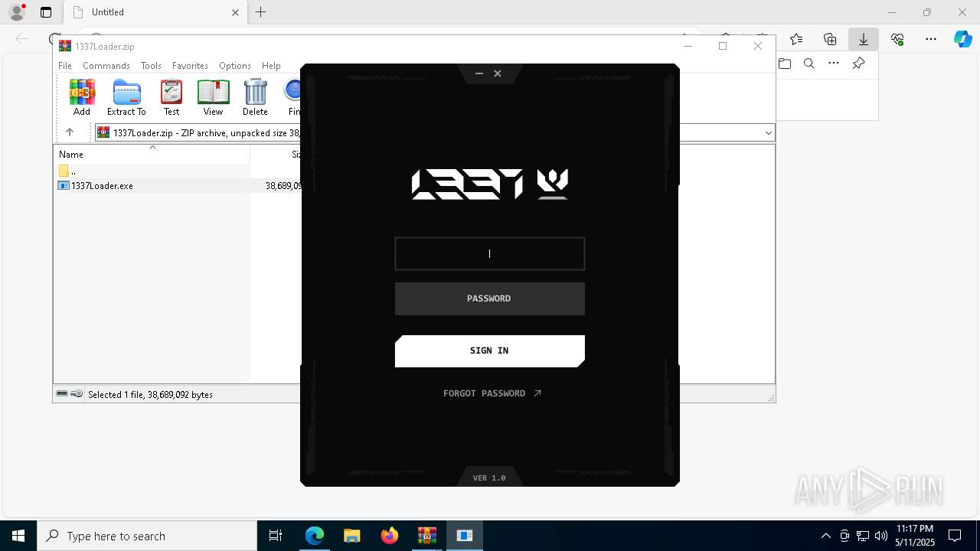Open the taskbar clock and date

(x=915, y=536)
